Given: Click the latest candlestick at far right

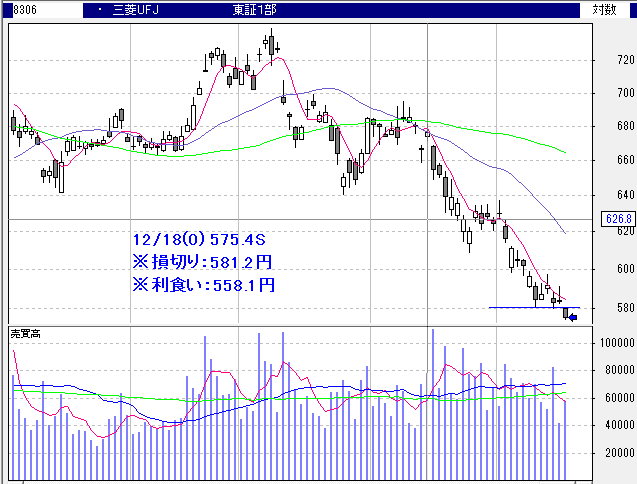Looking at the screenshot, I should (566, 313).
